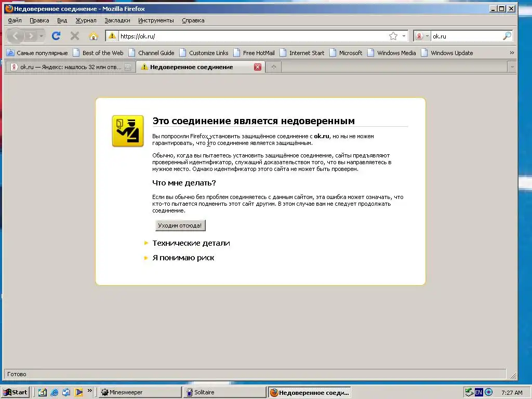Open the Windows Update bookmark
532x399 pixels.
click(447, 53)
